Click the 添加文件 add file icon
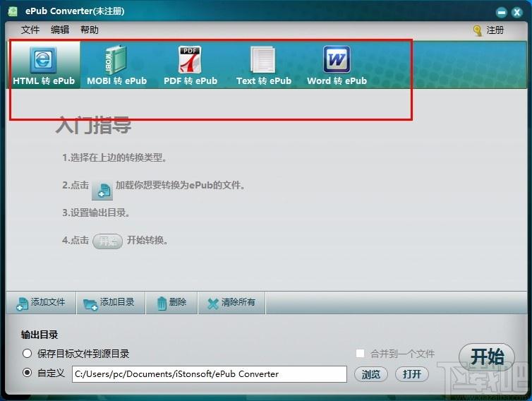The image size is (532, 401). pyautogui.click(x=22, y=303)
